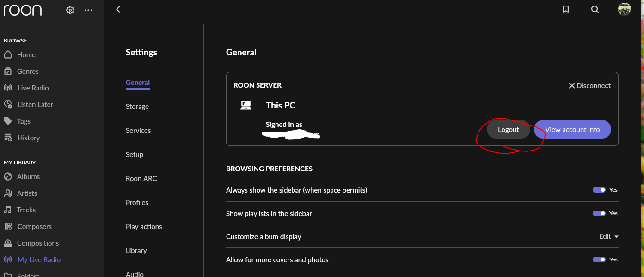Screen dimensions: 644x277
Task: Open the History icon in the sidebar
Action: (8, 138)
